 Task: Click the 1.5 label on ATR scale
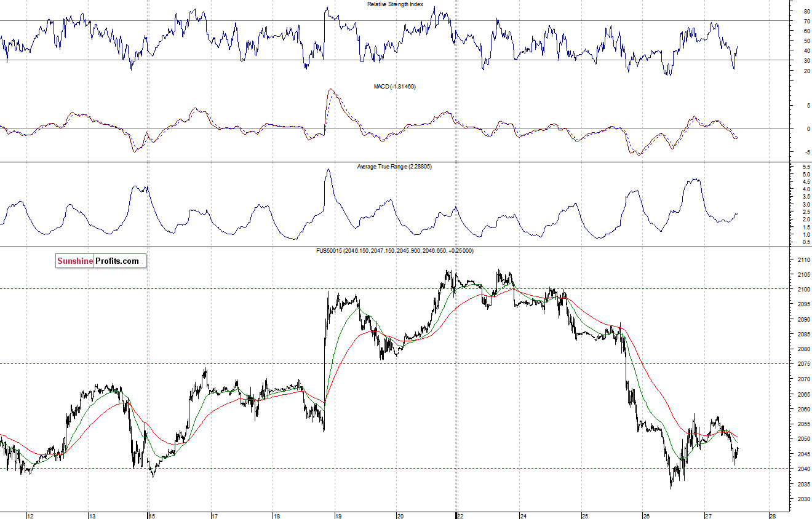[805, 227]
